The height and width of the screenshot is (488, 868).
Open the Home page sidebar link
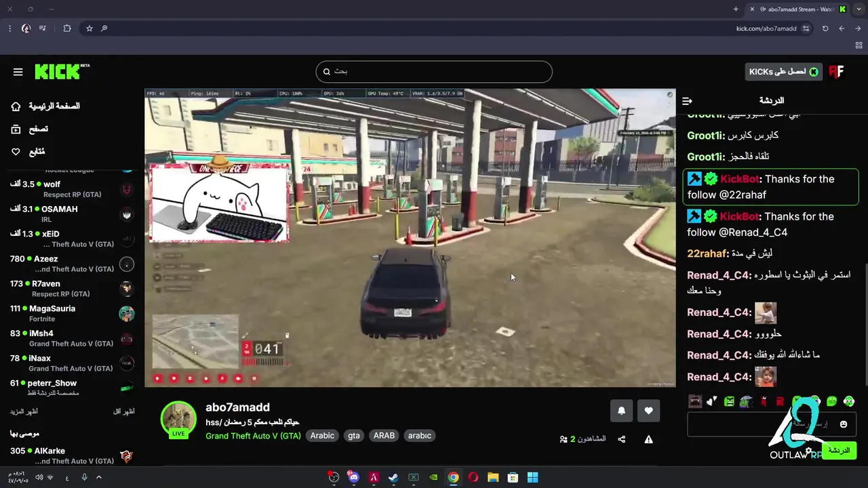[46, 106]
